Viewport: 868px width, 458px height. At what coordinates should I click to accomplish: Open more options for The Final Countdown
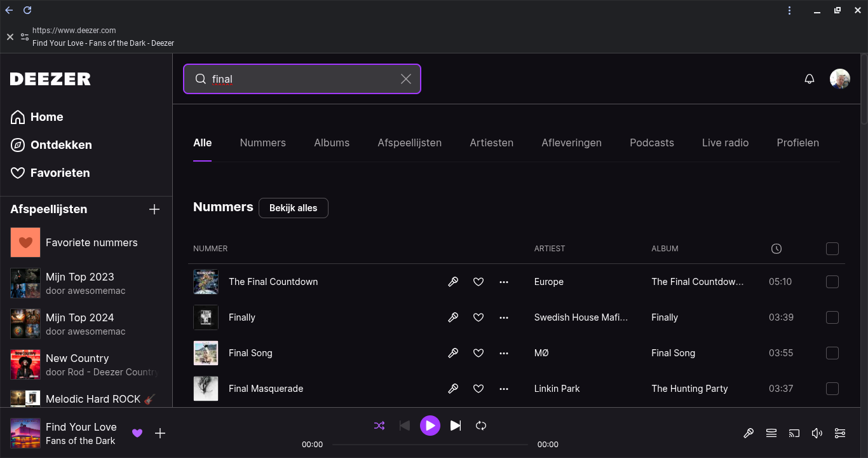click(x=504, y=282)
